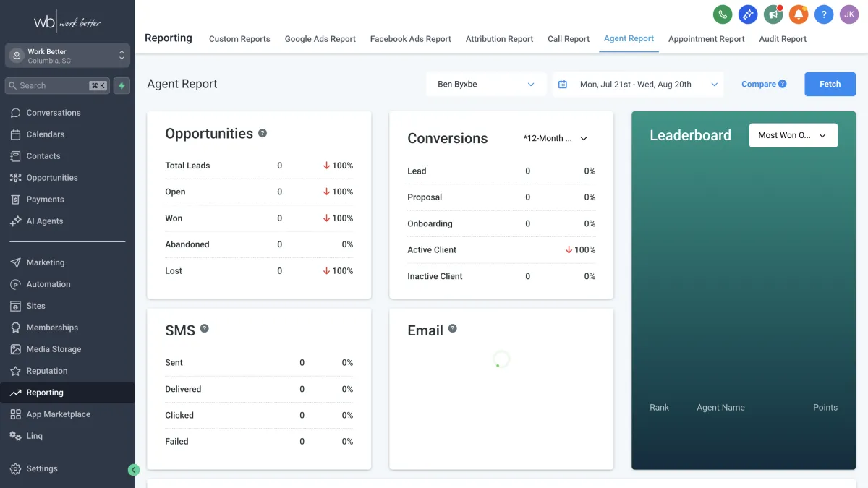This screenshot has width=868, height=488.
Task: Click the green phone dialer icon
Action: click(x=722, y=14)
